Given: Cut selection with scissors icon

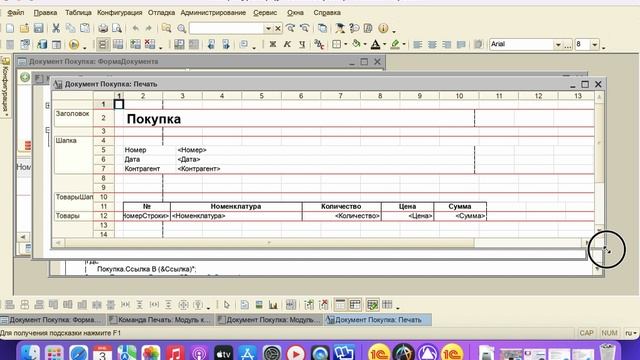Looking at the screenshot, I should (56, 28).
